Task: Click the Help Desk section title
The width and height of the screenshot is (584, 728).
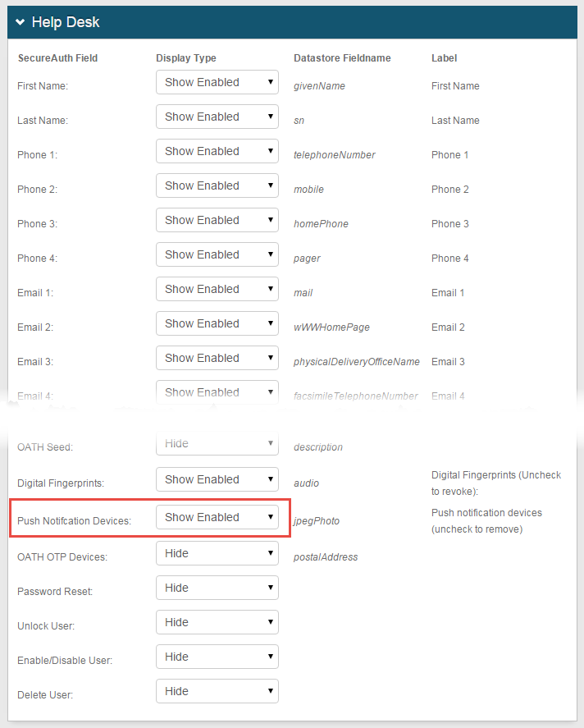Action: coord(66,22)
